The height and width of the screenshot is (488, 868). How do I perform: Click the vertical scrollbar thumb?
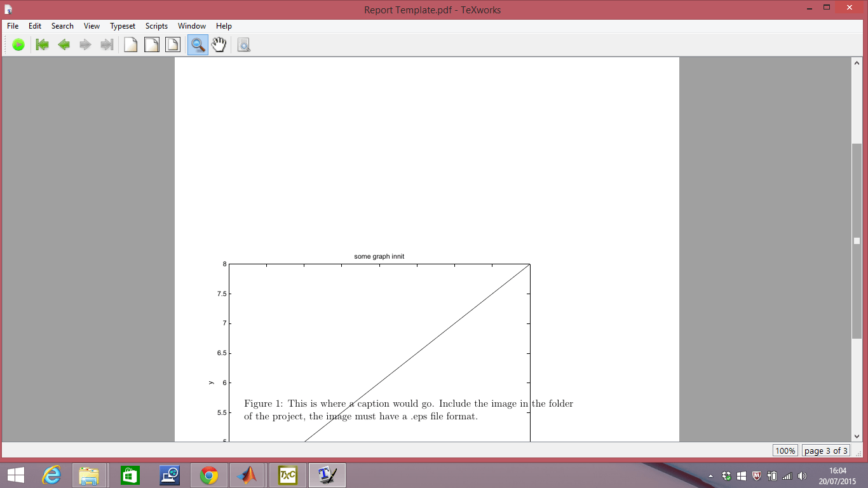857,241
